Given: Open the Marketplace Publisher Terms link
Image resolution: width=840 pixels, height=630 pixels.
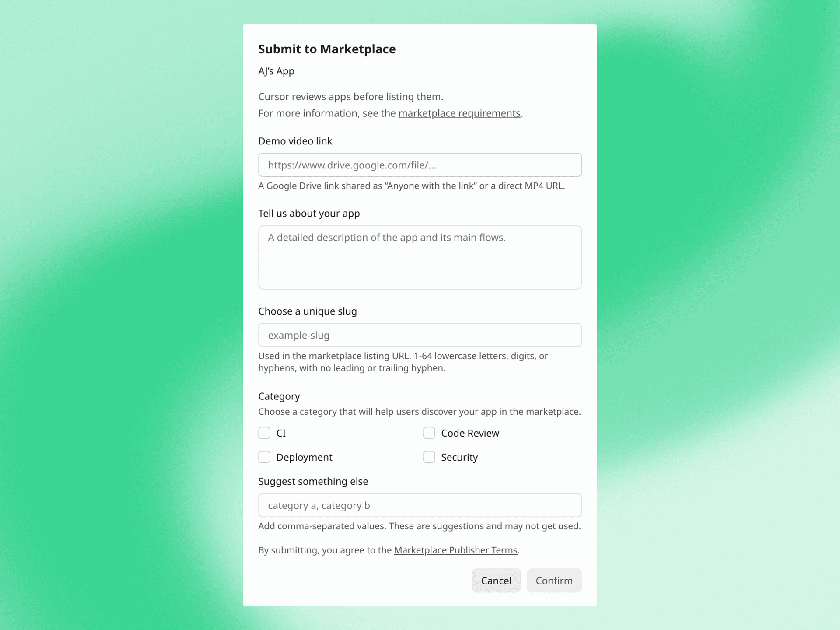Looking at the screenshot, I should [x=455, y=550].
